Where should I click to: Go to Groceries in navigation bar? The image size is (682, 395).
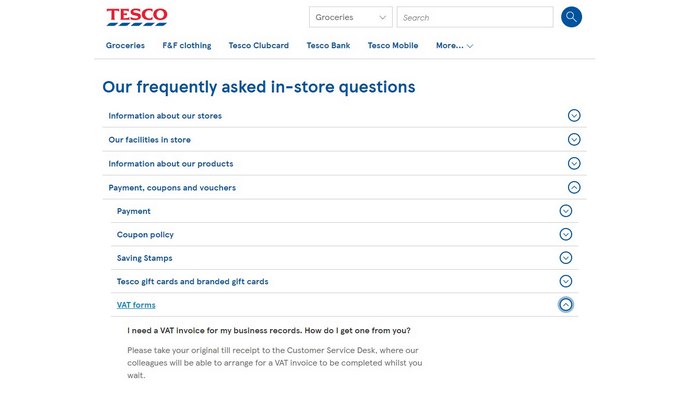[125, 45]
